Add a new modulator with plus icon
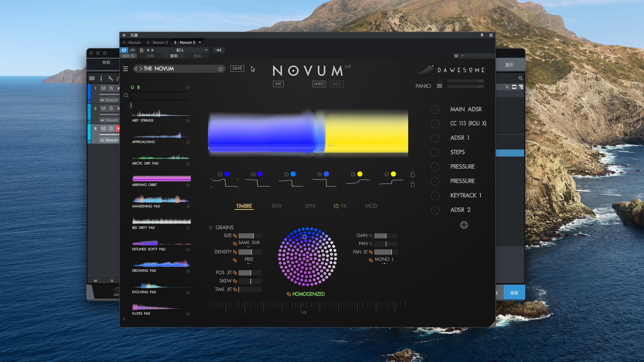The image size is (644, 362). click(x=464, y=225)
